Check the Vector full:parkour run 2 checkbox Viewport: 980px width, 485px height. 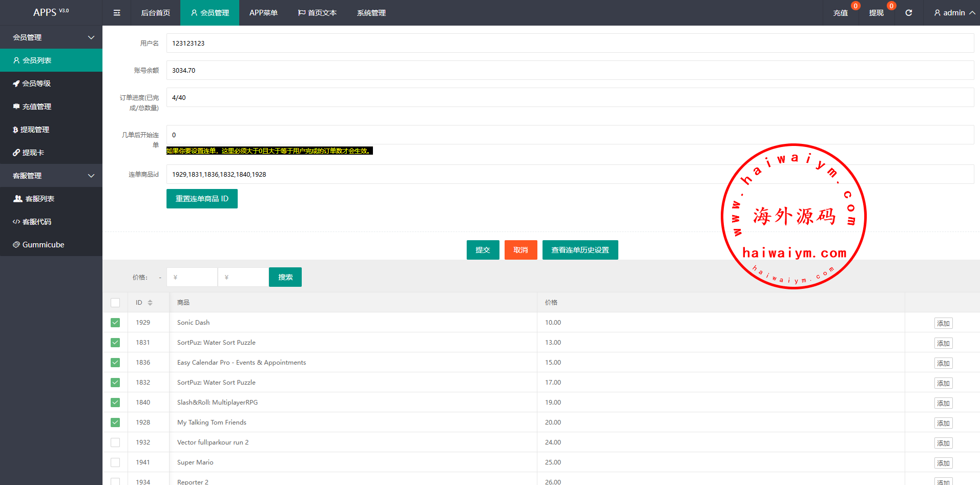coord(115,442)
